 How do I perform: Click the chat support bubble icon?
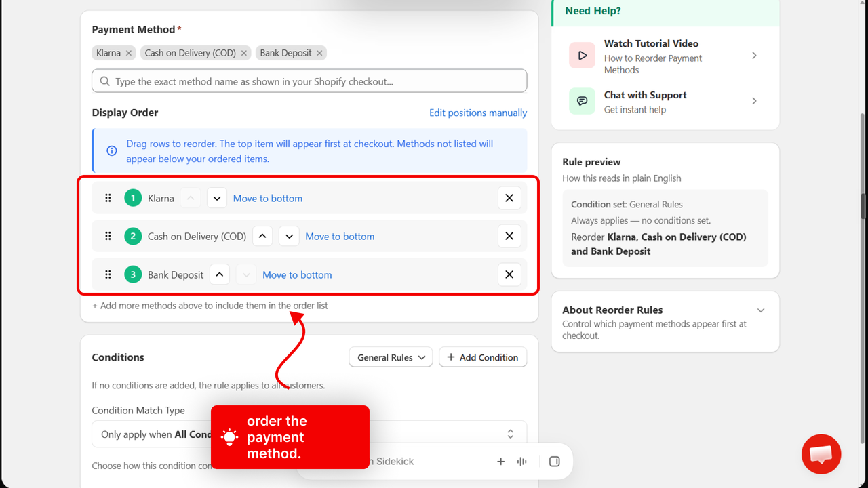coord(582,101)
